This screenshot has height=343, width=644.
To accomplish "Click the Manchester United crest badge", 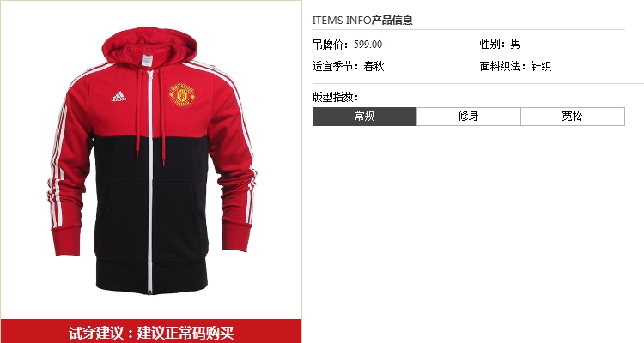I will (182, 95).
